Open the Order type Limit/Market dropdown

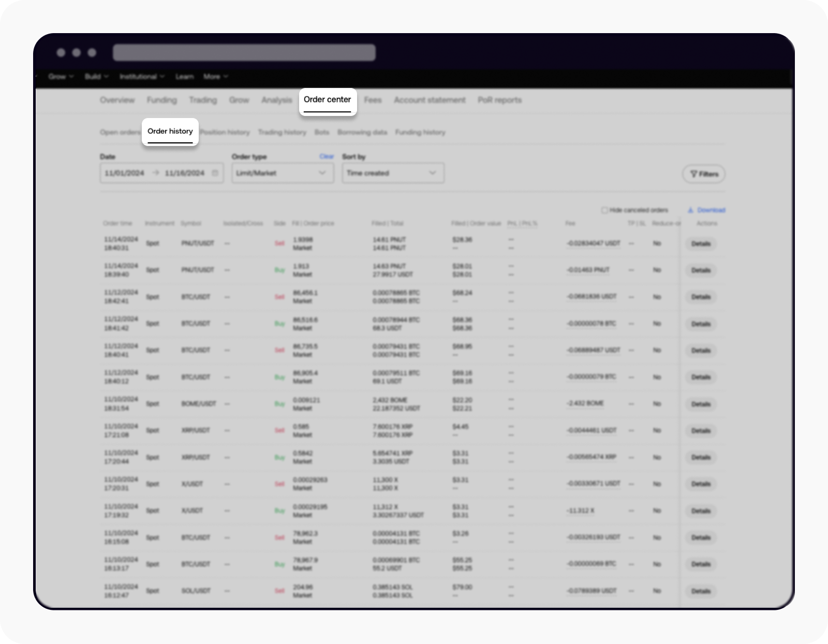click(282, 173)
